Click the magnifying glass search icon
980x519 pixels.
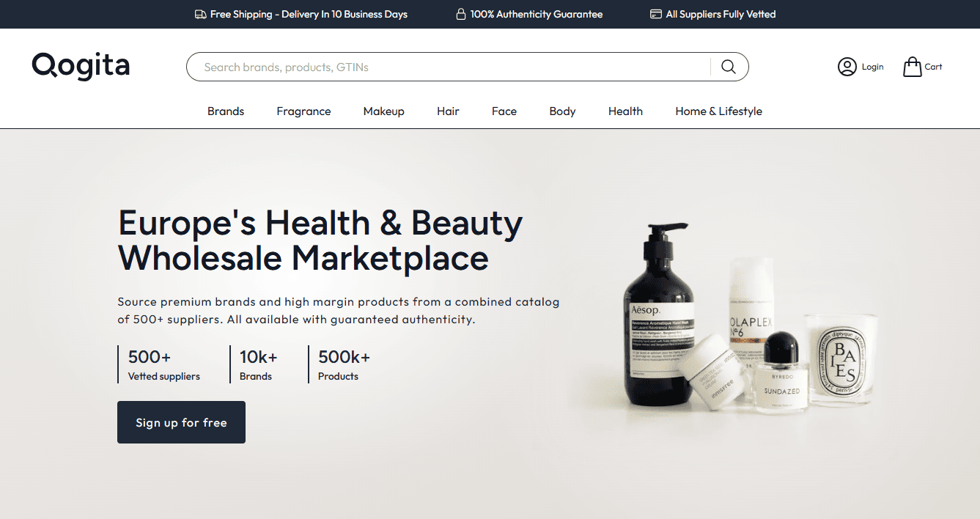click(728, 67)
